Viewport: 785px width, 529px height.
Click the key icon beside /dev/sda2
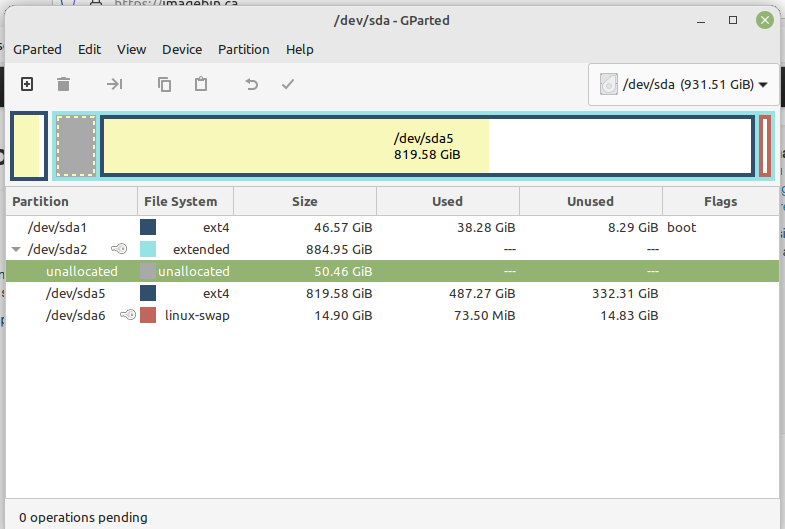tap(119, 249)
